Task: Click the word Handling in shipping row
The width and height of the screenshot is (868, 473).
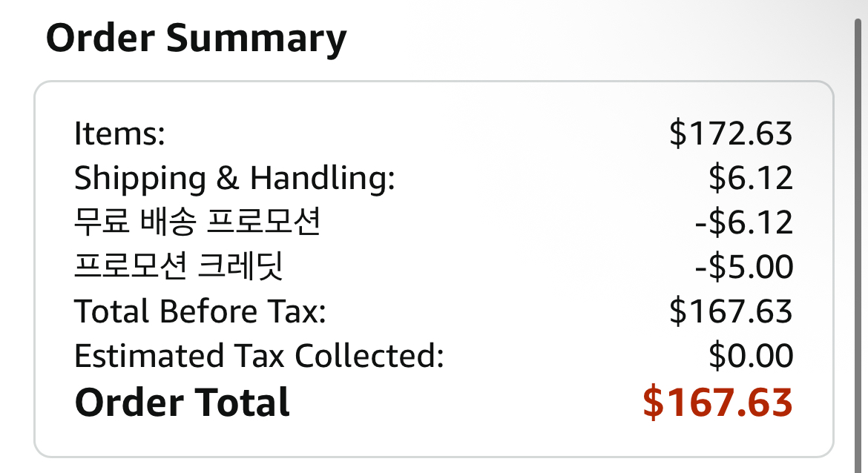Action: coord(322,179)
